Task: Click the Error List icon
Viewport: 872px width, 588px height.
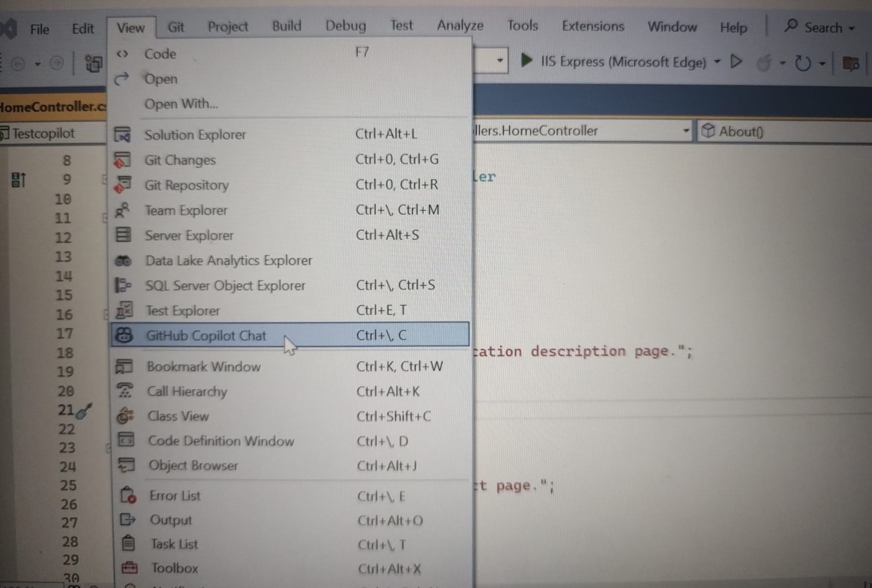Action: (x=128, y=495)
